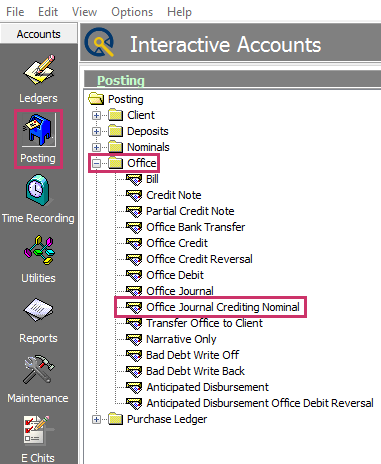381x464 pixels.
Task: Expand the Client folder
Action: (96, 115)
